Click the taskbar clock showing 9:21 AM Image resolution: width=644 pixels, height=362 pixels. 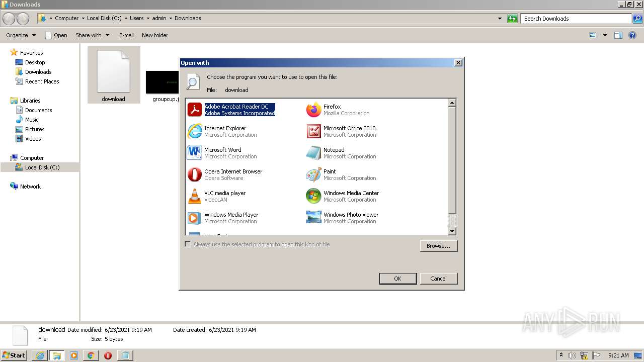(x=618, y=355)
